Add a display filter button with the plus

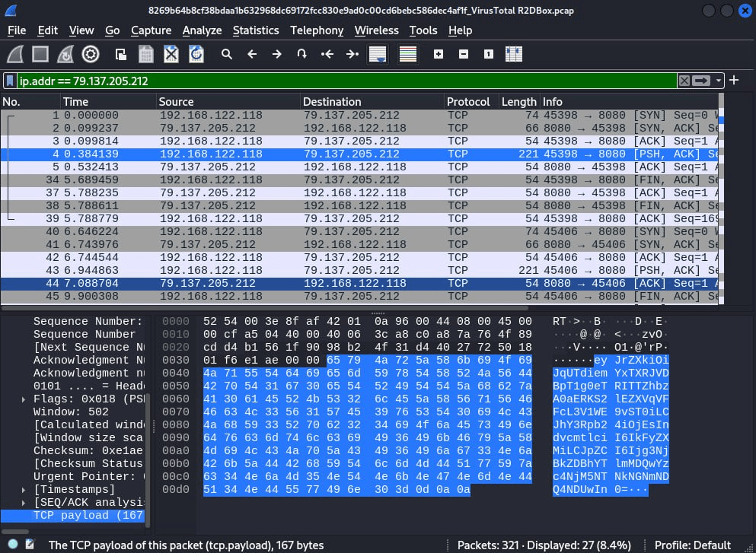click(734, 80)
